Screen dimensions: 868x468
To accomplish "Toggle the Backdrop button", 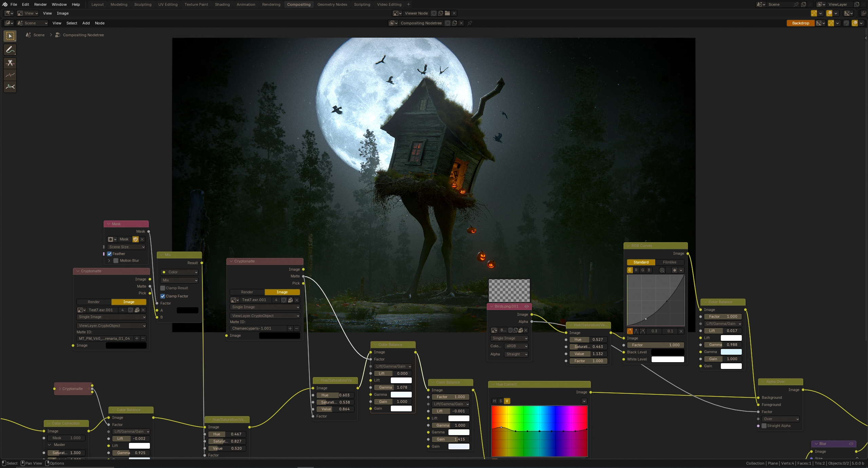I will 800,23.
